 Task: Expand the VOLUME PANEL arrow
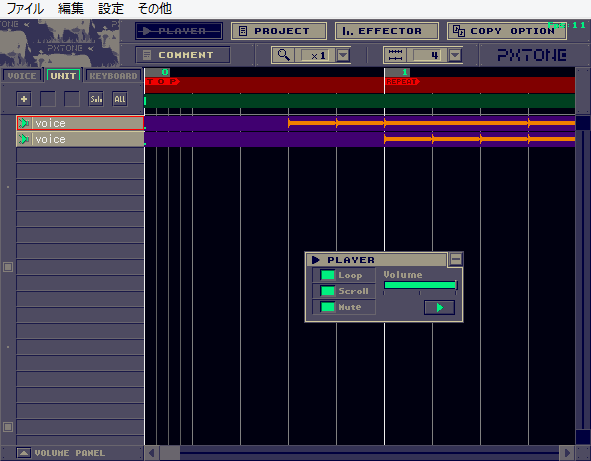pyautogui.click(x=23, y=453)
